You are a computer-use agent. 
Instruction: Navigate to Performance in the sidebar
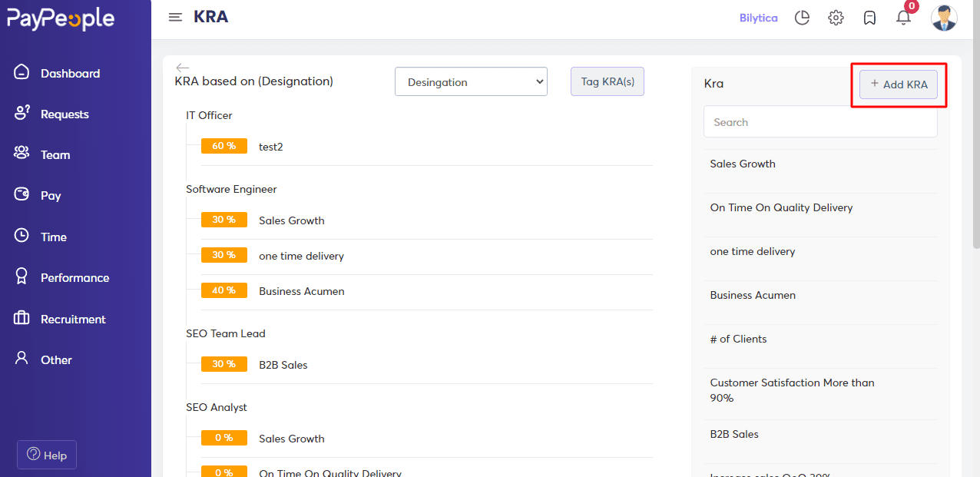tap(75, 277)
